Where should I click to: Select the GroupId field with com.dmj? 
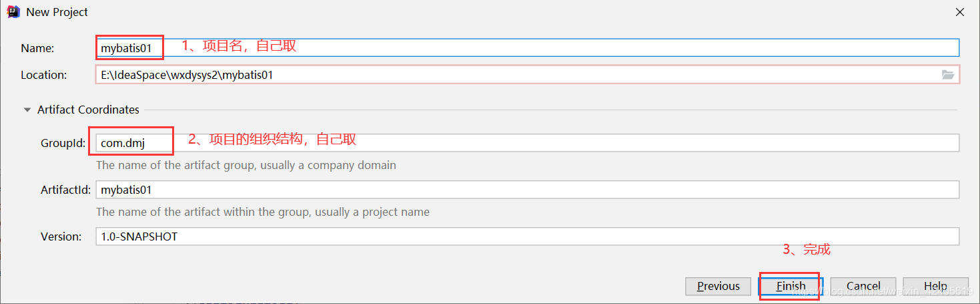pos(527,143)
